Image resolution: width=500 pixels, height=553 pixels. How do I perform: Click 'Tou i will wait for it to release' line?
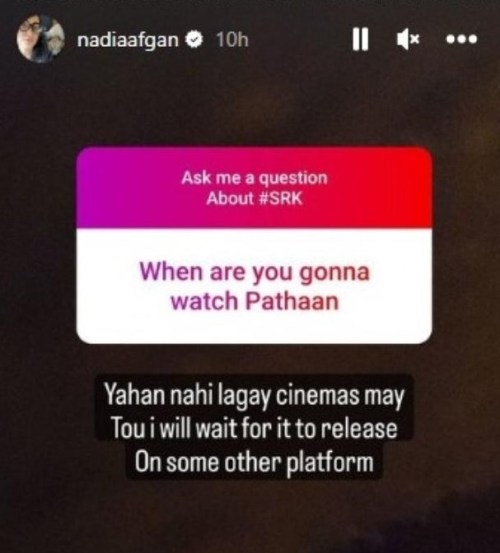click(254, 429)
